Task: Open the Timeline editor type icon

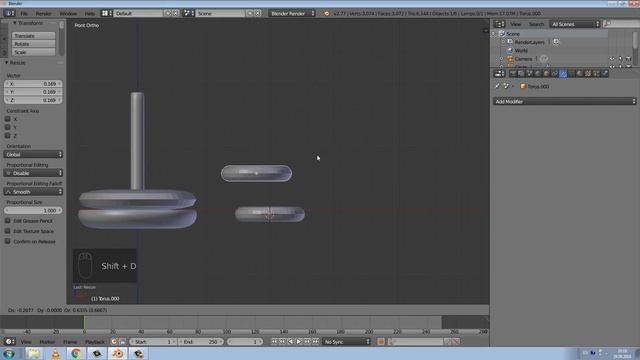Action: click(x=9, y=342)
